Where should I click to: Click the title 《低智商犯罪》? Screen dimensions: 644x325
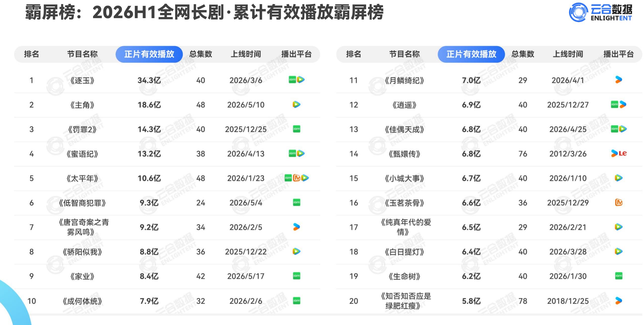[x=82, y=203]
